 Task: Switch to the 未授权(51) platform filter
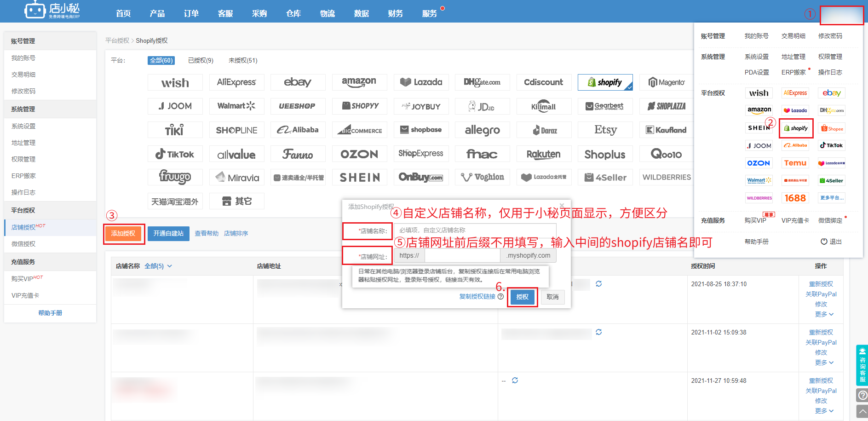point(243,60)
